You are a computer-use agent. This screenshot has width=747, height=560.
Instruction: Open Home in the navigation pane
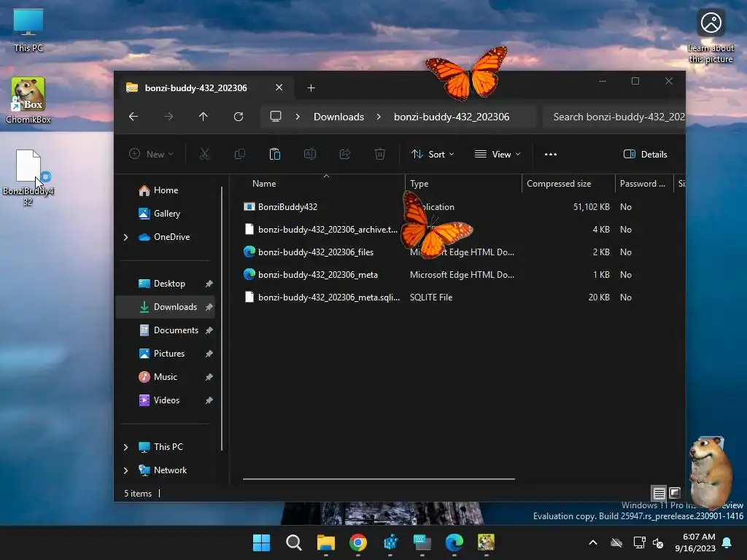(166, 190)
